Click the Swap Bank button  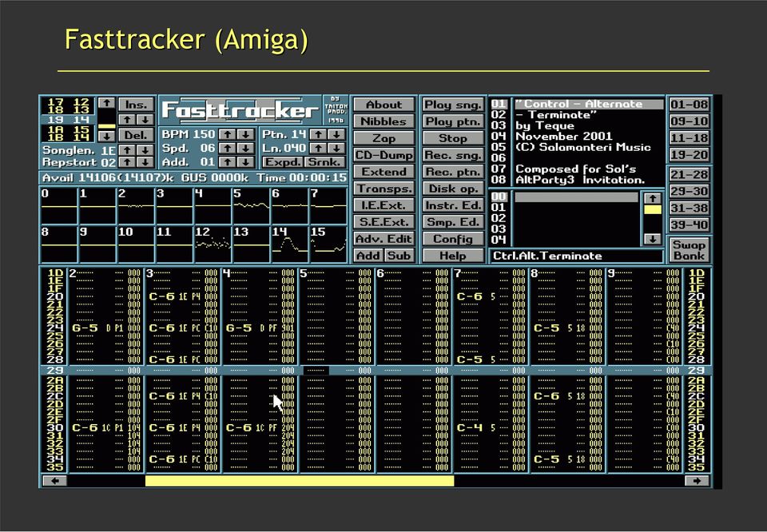pos(689,250)
